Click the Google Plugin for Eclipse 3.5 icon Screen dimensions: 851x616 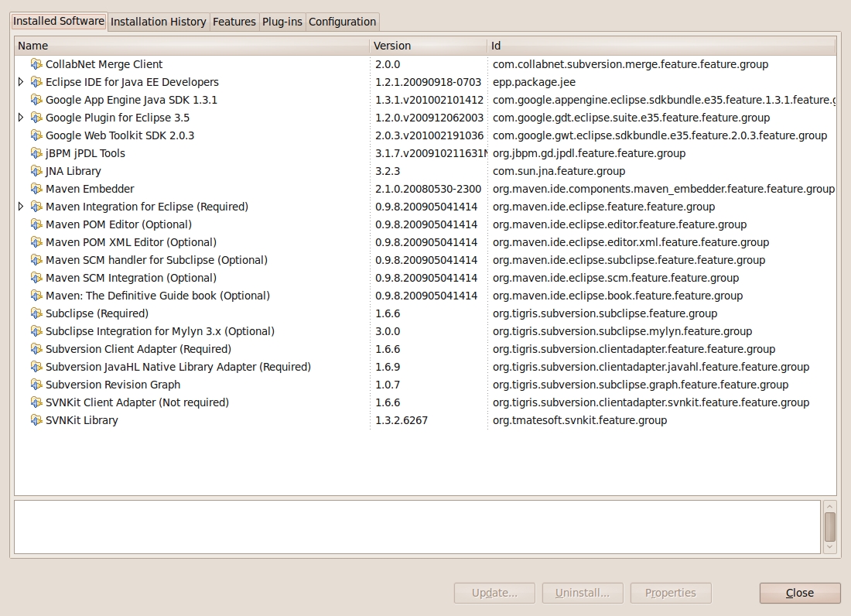point(36,118)
